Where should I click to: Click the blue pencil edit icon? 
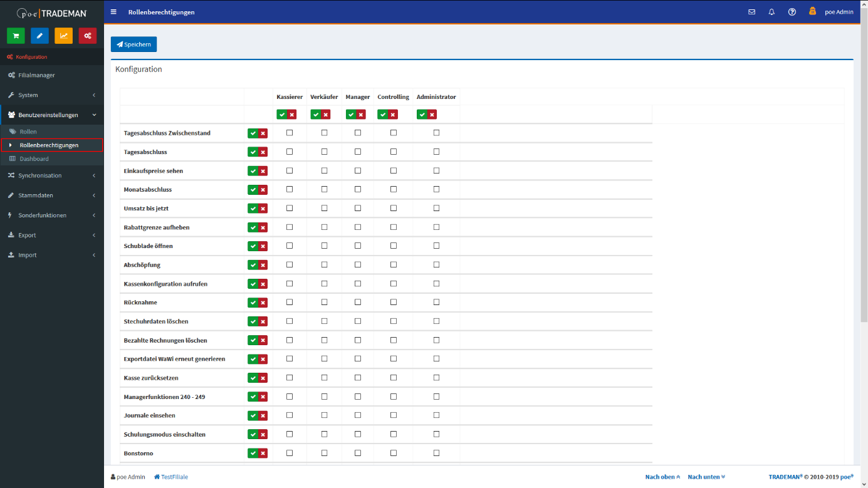pyautogui.click(x=39, y=36)
